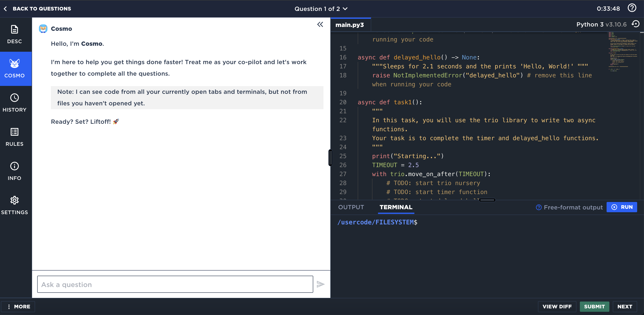Expand the Question 1 of 2 dropdown
Screen dimensions: 644x315
pos(321,9)
